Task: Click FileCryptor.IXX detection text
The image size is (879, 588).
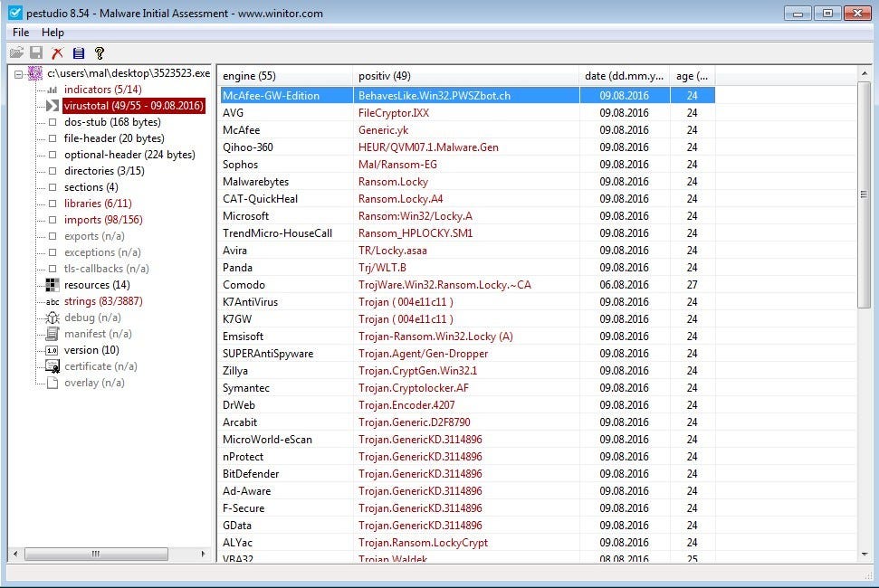Action: (x=394, y=113)
